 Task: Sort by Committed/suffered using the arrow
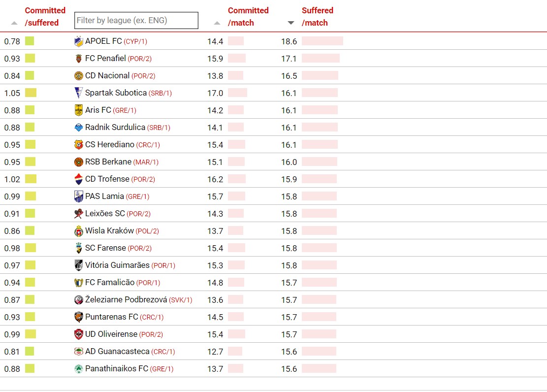coord(14,23)
